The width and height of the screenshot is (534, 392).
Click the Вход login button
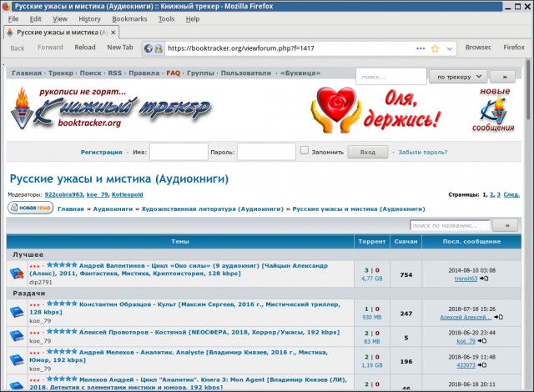(x=367, y=152)
